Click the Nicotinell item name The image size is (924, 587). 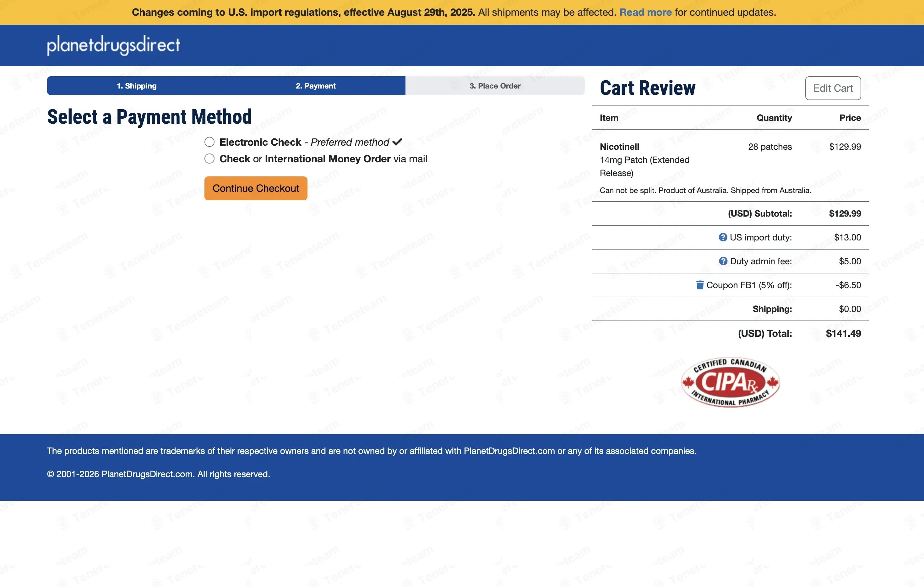[619, 147]
